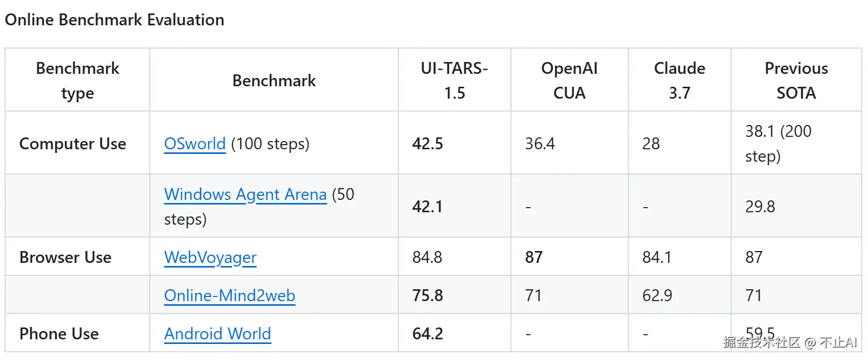Click the OpenAI CUA column header

(569, 81)
